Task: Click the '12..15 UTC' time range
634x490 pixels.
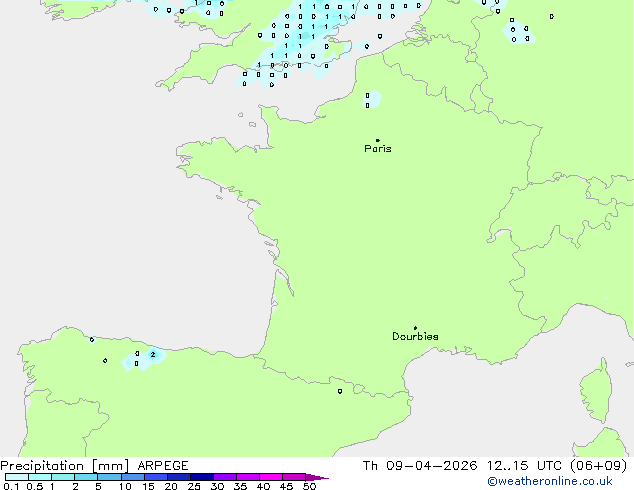Action: [524, 466]
